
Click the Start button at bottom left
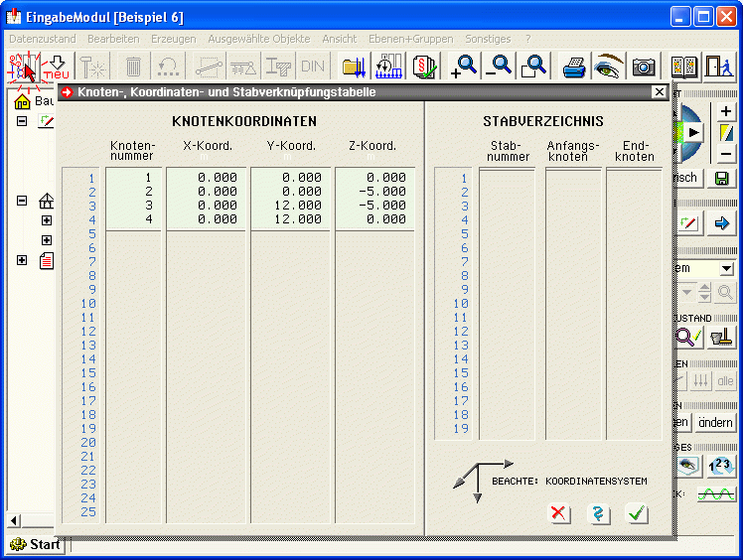tap(35, 544)
